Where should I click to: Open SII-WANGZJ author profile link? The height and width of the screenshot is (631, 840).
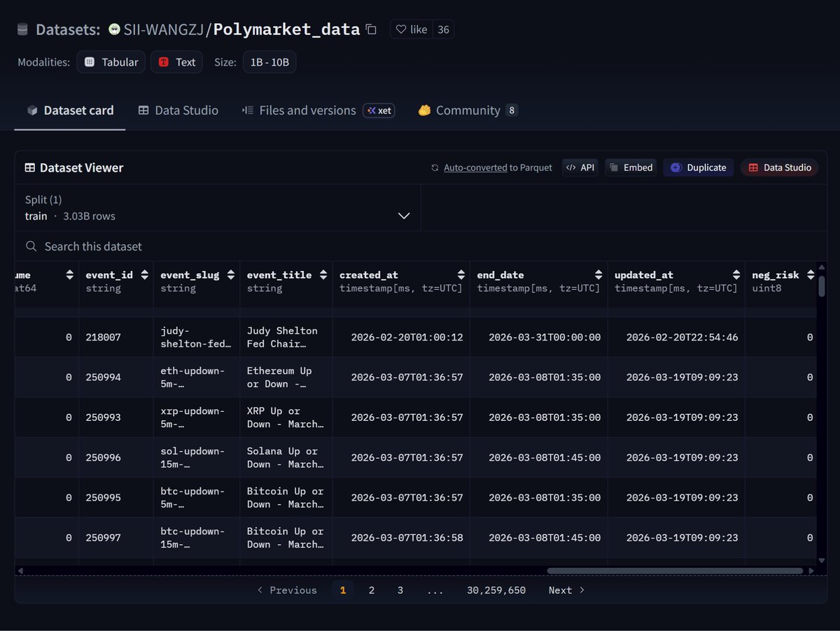[163, 29]
